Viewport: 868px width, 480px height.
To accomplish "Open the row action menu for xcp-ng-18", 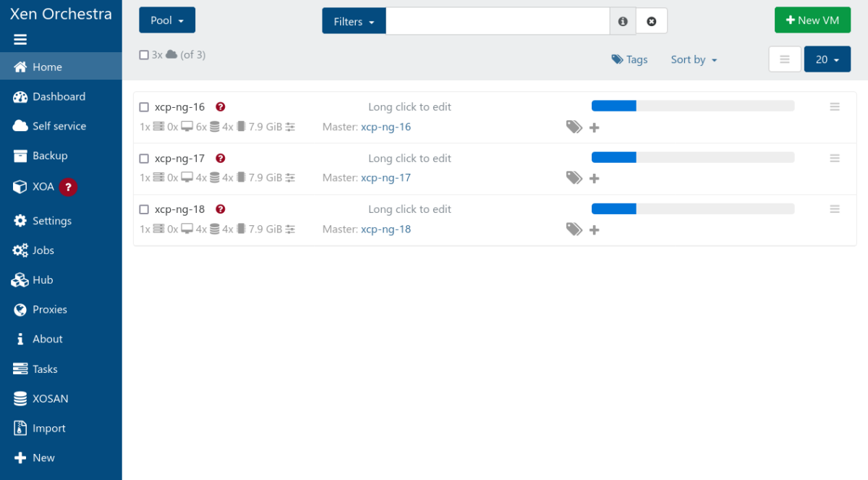I will 835,209.
